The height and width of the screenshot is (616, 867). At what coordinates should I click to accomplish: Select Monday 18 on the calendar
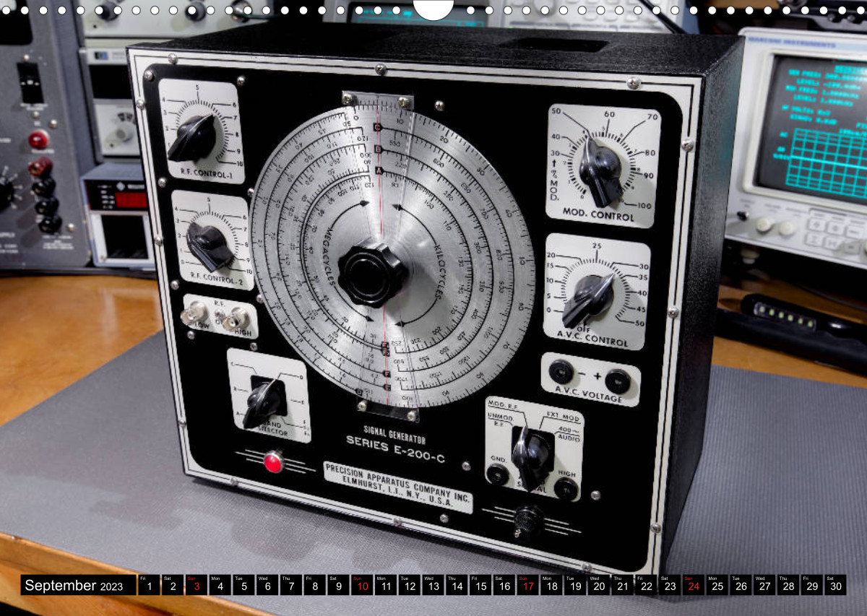[x=551, y=586]
